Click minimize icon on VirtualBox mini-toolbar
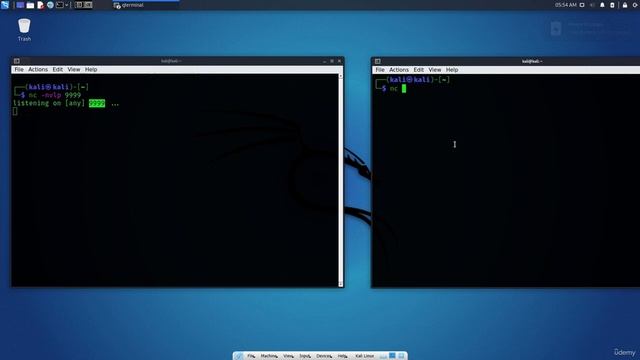The height and width of the screenshot is (360, 640). 383,356
